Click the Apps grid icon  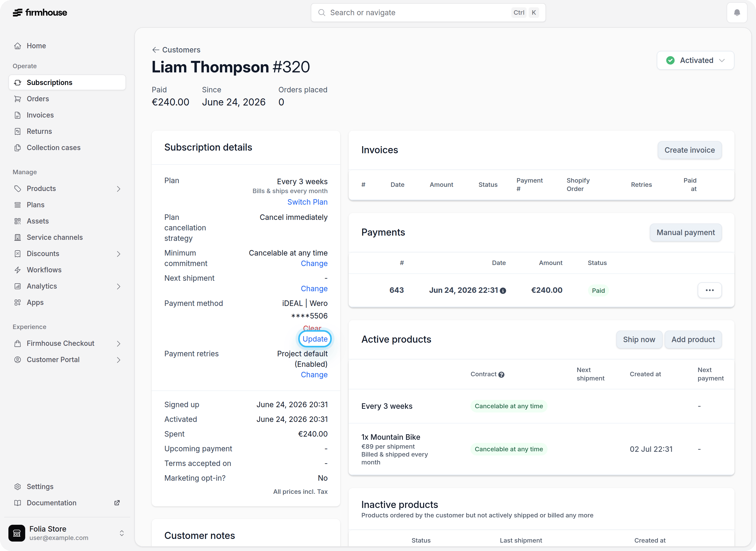(18, 303)
